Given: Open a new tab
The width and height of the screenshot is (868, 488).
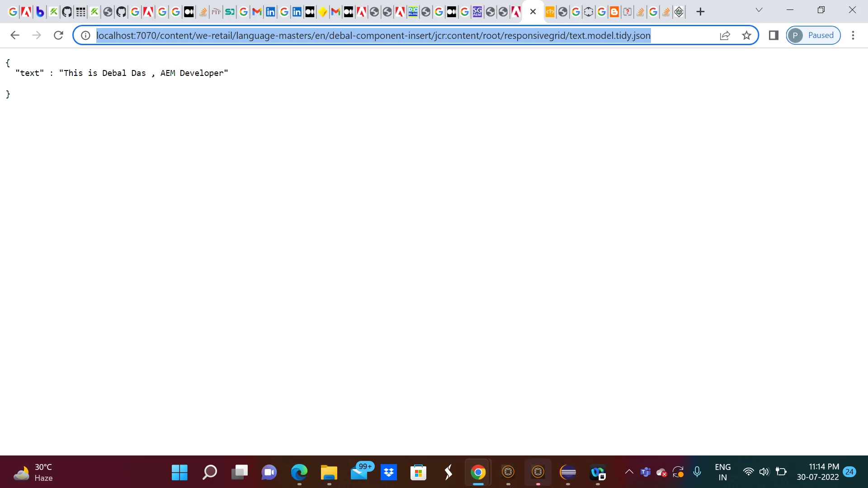Looking at the screenshot, I should pos(700,12).
